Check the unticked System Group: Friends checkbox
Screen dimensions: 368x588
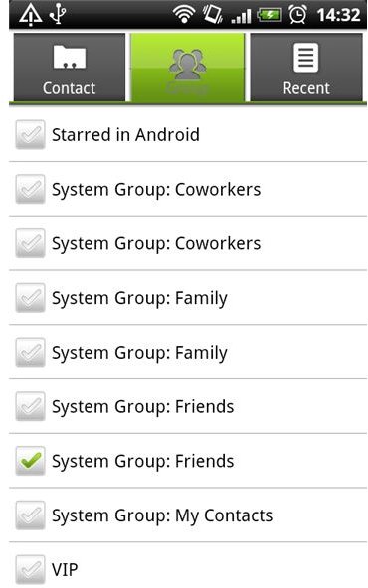tap(31, 406)
